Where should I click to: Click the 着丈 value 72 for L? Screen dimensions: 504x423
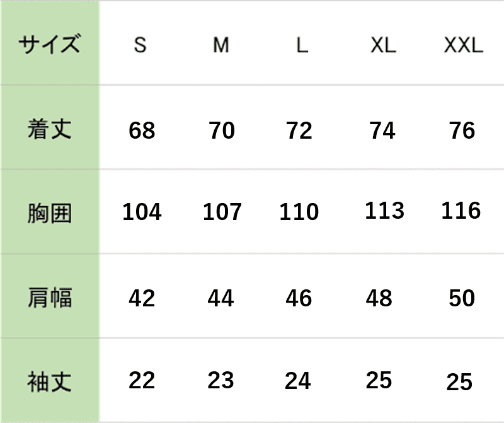click(299, 130)
